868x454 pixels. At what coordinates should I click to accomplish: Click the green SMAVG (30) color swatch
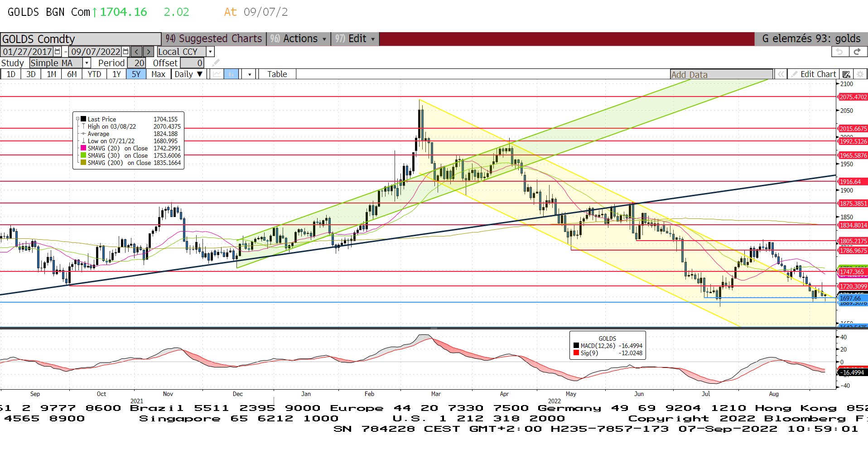click(83, 155)
